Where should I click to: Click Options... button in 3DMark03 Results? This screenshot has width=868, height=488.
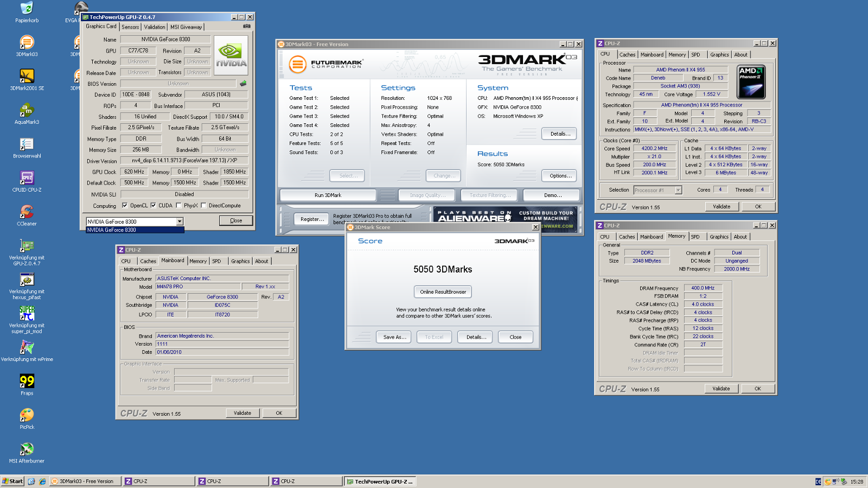560,176
